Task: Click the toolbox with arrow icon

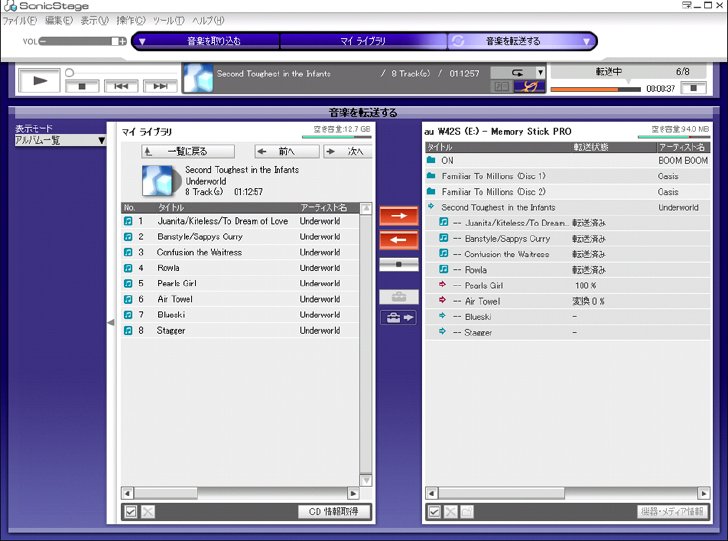Action: point(398,318)
